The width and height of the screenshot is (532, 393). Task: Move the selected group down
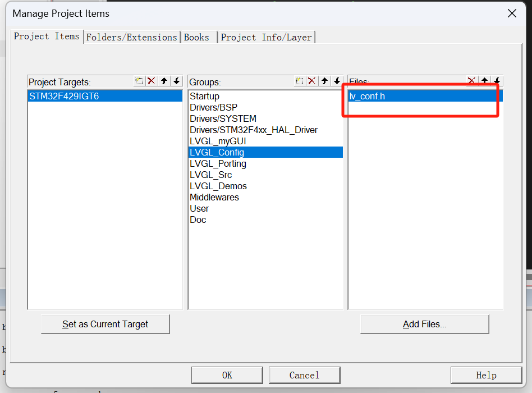click(337, 81)
